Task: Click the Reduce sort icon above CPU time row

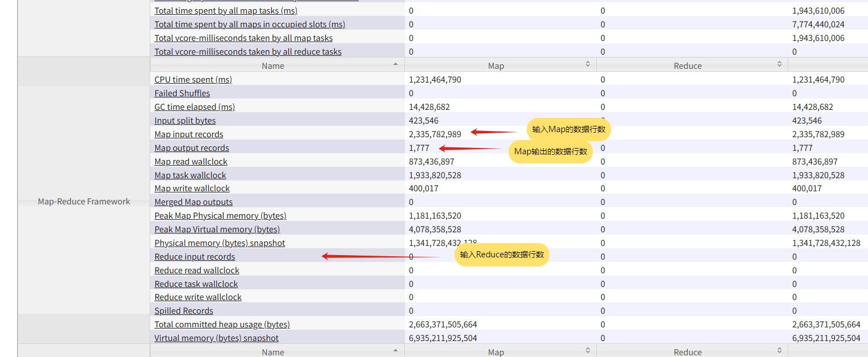Action: tap(779, 65)
